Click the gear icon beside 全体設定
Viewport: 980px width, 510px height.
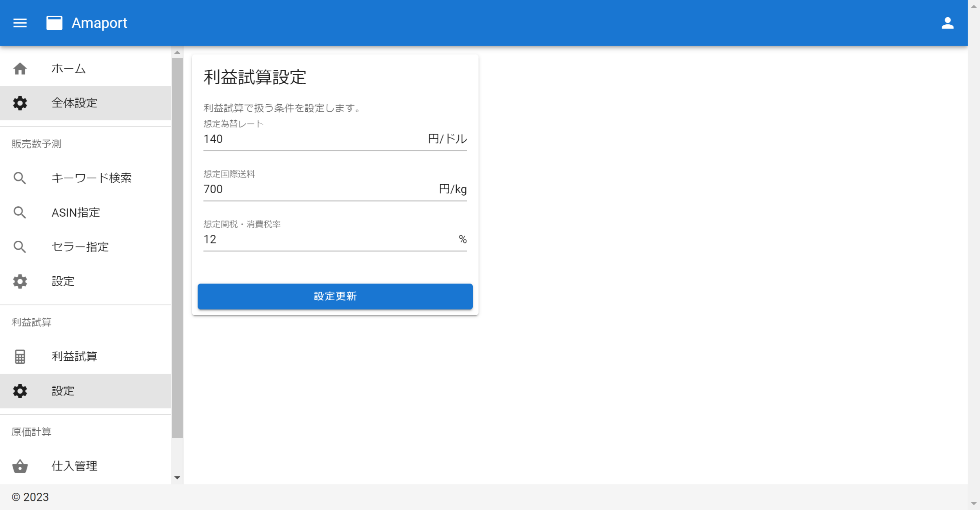pyautogui.click(x=20, y=103)
